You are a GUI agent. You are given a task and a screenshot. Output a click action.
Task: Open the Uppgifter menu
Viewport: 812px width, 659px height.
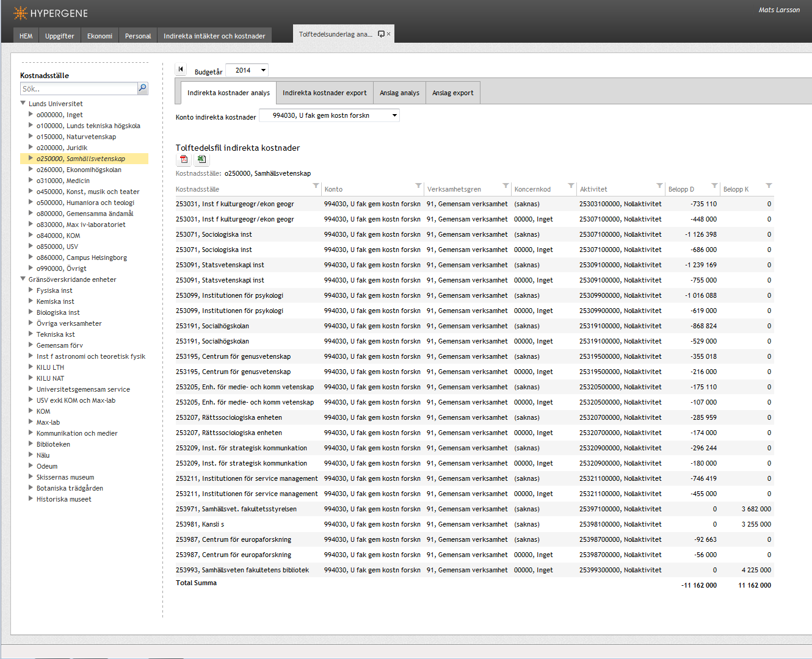60,36
